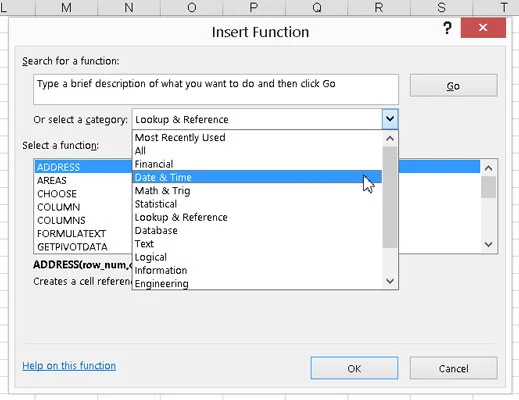
Task: Click the help question mark icon
Action: [x=447, y=28]
